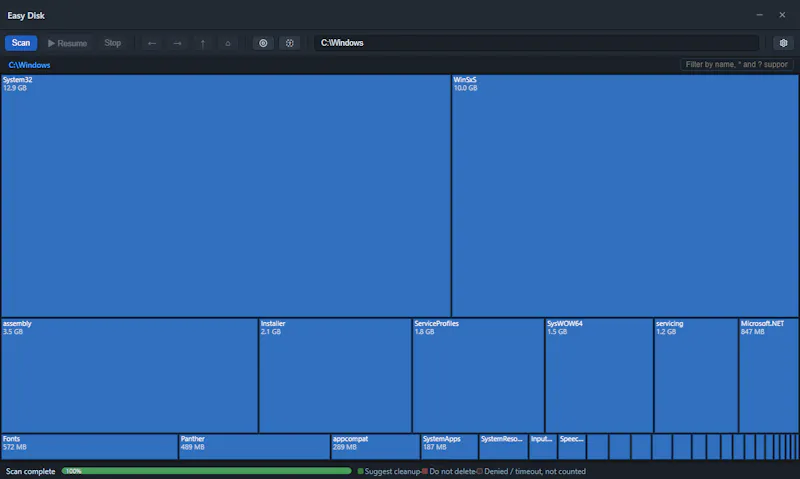Click the green scan progress bar
800x479 pixels.
tap(207, 471)
